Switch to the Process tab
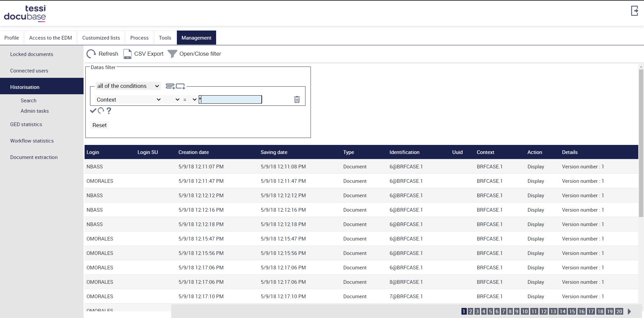This screenshot has height=318, width=644. tap(139, 38)
